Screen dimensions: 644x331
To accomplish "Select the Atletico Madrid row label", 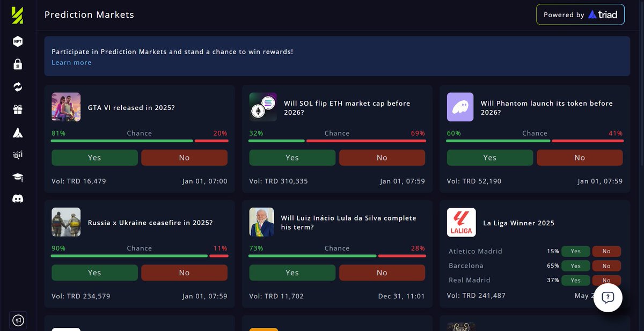I will (x=475, y=251).
